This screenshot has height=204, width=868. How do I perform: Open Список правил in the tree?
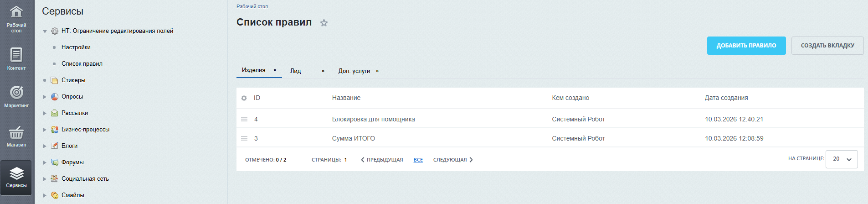pos(82,64)
